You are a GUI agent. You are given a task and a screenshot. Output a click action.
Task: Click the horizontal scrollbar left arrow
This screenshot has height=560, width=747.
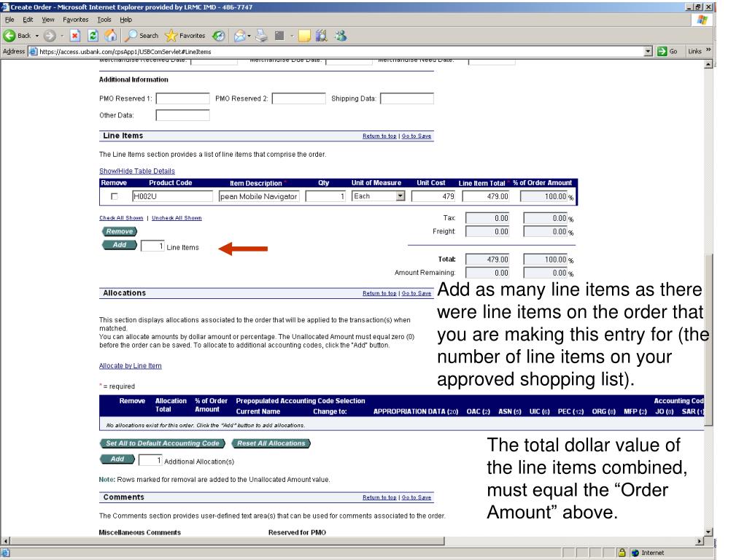click(5, 541)
